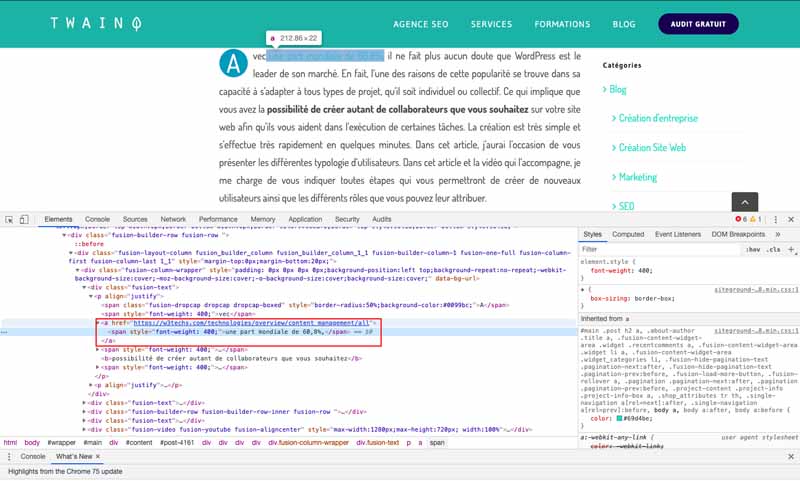
Task: Click the AUDIT GRATUIT button
Action: click(x=698, y=24)
